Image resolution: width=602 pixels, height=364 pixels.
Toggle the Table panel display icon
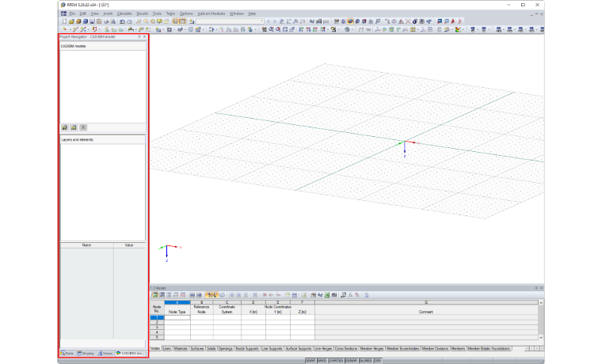click(x=182, y=21)
